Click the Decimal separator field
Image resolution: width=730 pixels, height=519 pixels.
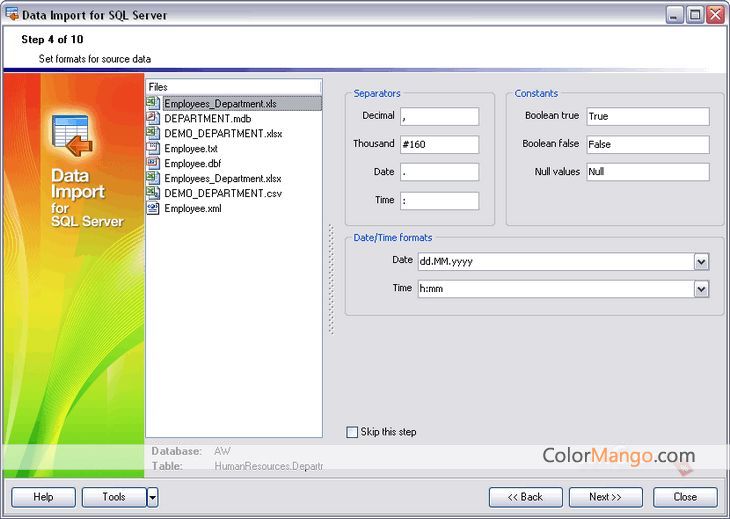[439, 116]
